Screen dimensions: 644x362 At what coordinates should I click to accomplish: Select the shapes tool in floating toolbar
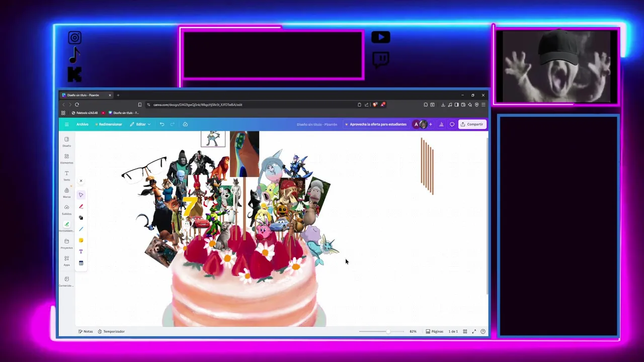(x=81, y=218)
